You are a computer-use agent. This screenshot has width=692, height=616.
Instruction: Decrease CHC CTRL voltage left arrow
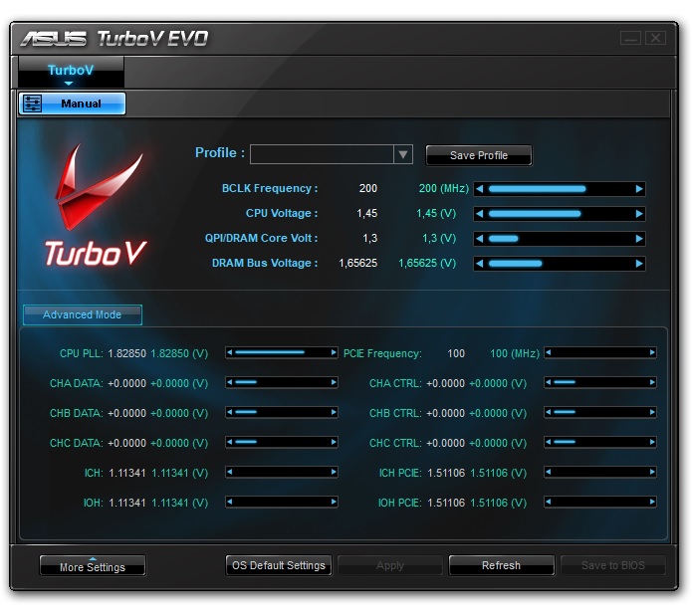tap(549, 442)
